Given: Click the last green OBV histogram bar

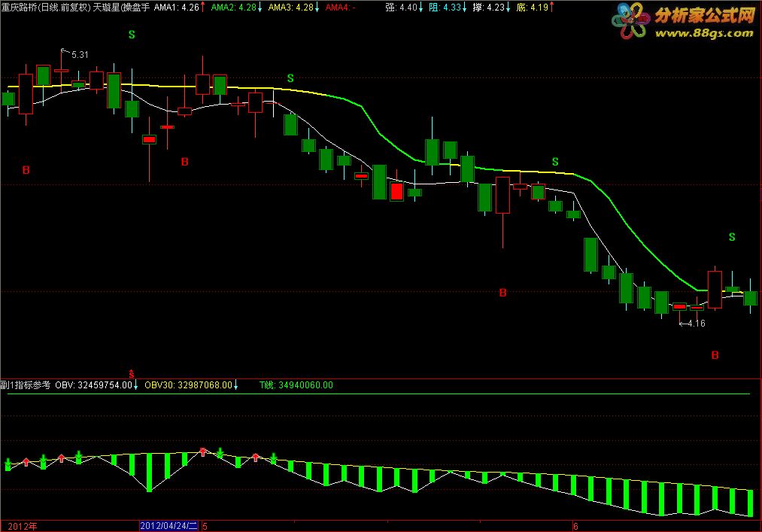Looking at the screenshot, I should pyautogui.click(x=750, y=503).
